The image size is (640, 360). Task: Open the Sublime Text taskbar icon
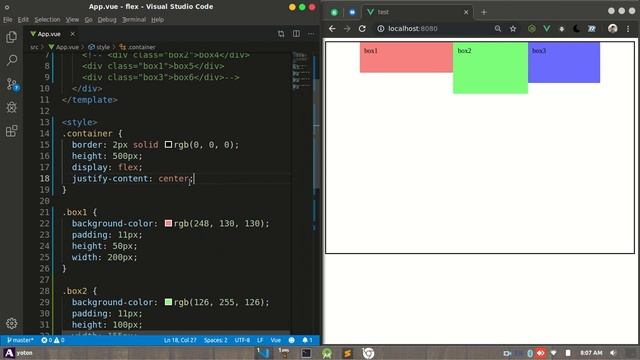coord(347,353)
